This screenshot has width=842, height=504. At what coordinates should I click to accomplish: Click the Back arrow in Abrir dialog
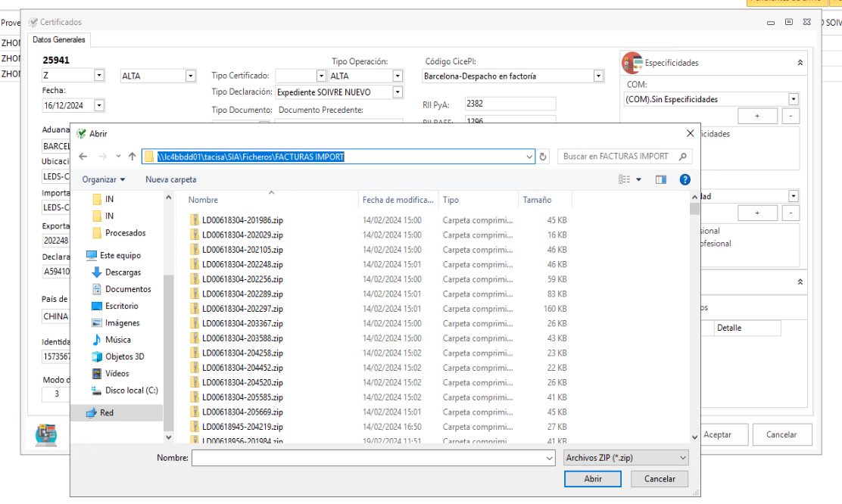(x=83, y=157)
